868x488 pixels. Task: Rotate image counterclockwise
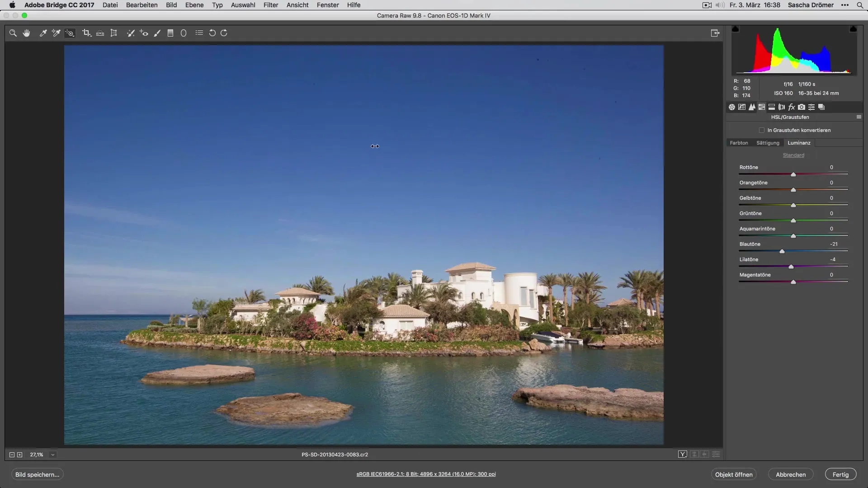[212, 33]
